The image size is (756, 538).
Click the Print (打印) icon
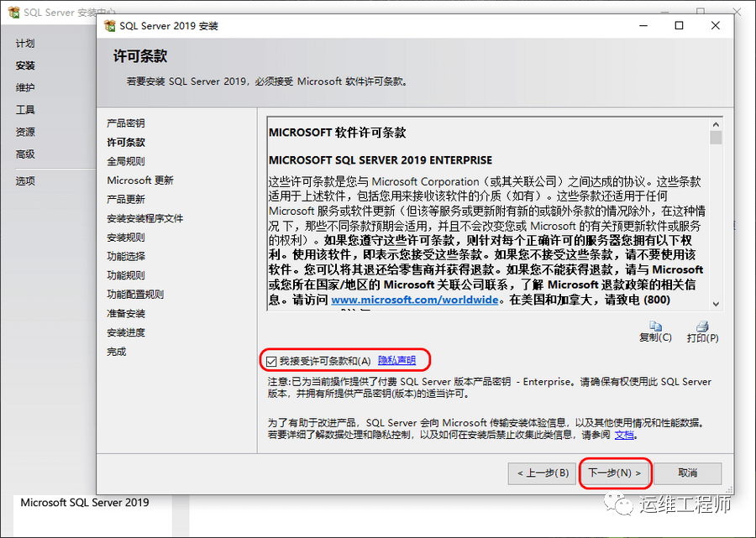click(702, 326)
